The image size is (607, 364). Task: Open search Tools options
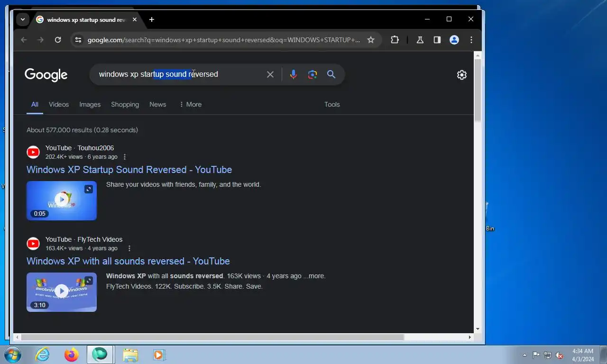(x=332, y=104)
